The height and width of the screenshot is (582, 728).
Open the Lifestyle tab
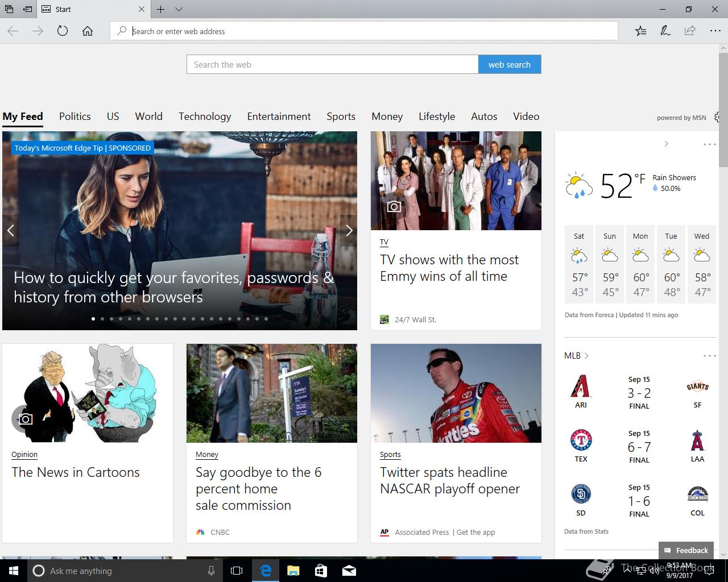pos(437,117)
